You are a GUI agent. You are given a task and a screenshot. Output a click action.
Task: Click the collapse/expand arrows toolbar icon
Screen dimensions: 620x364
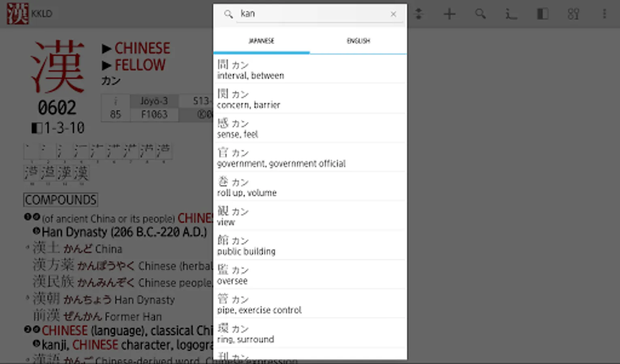coord(419,14)
